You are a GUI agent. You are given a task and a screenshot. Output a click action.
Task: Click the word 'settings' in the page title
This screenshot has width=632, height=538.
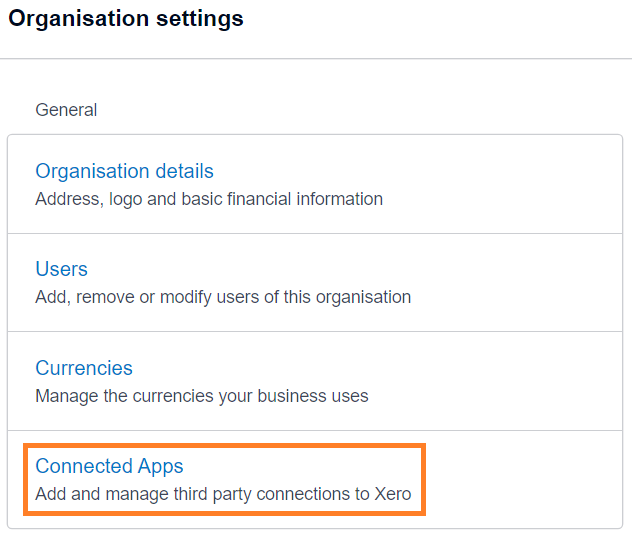pyautogui.click(x=200, y=19)
